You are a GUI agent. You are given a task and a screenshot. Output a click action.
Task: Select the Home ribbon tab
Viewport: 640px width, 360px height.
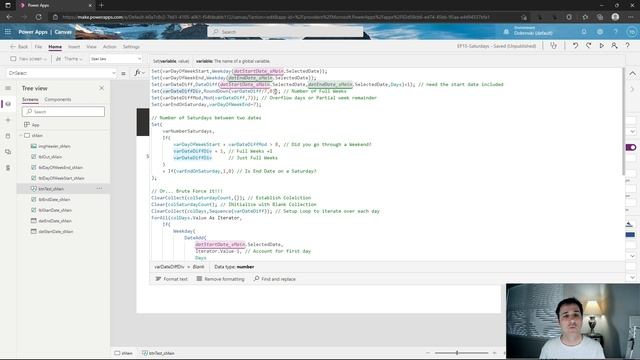pyautogui.click(x=55, y=47)
